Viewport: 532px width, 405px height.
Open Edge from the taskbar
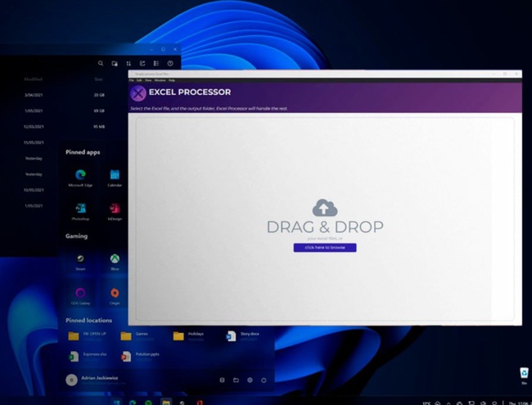(133, 403)
